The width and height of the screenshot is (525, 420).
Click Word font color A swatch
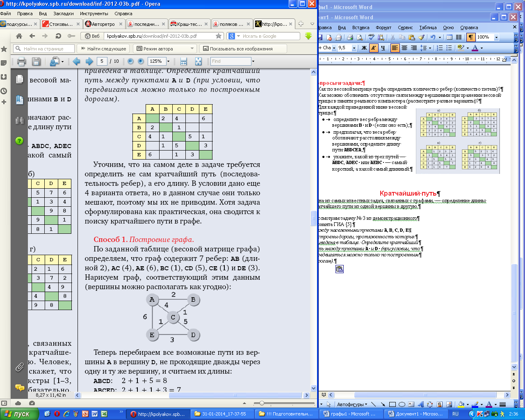[475, 48]
